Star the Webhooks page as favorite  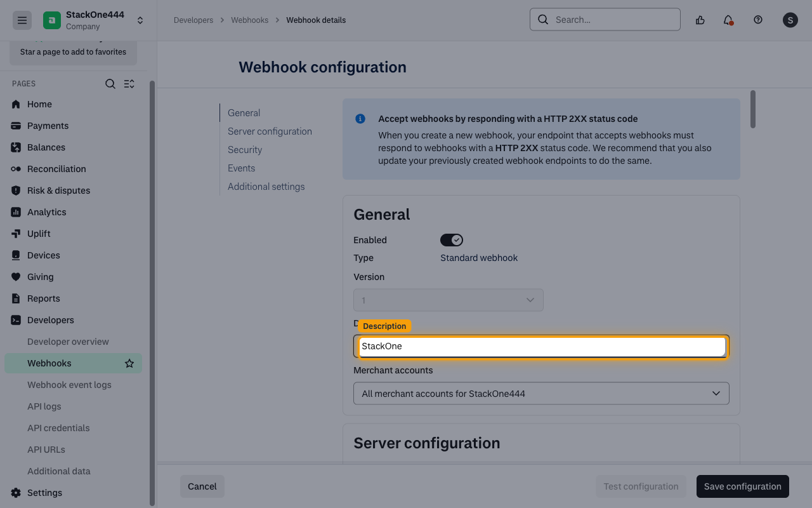point(129,363)
